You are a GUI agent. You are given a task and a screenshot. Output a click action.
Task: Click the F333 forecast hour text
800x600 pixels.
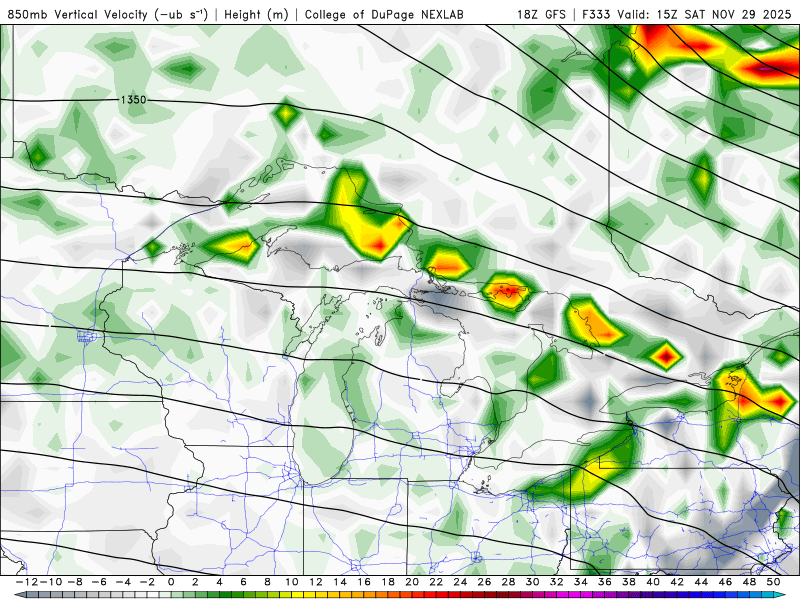click(596, 14)
